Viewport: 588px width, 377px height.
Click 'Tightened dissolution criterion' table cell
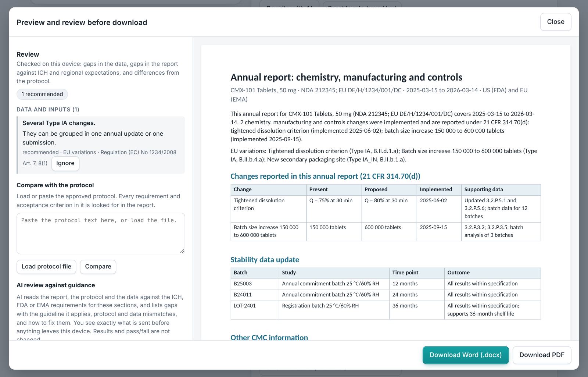pyautogui.click(x=269, y=209)
